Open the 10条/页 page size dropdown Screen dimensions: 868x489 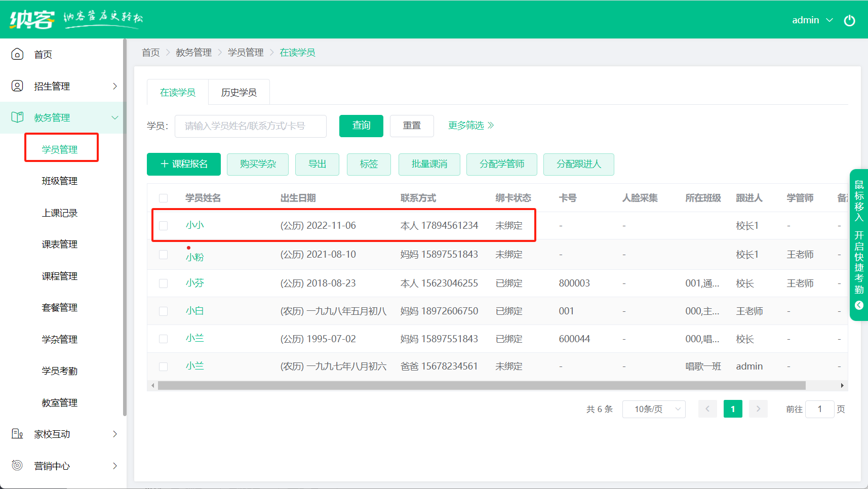[x=653, y=409]
